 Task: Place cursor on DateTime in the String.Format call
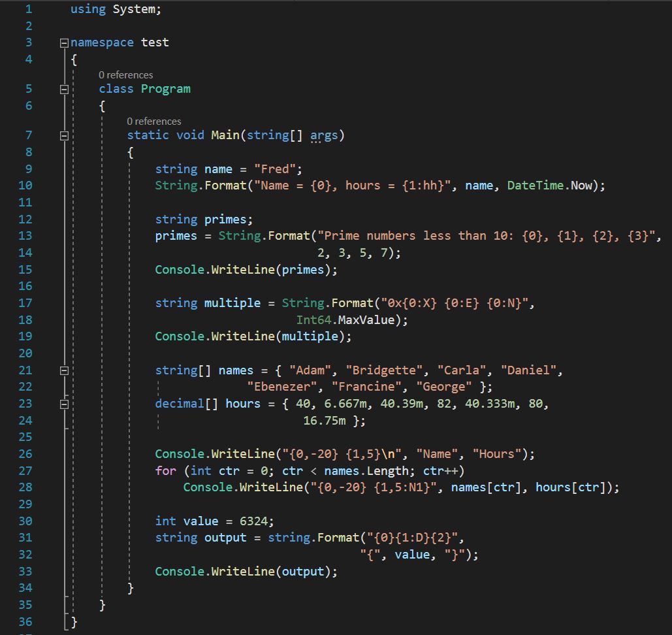click(535, 186)
